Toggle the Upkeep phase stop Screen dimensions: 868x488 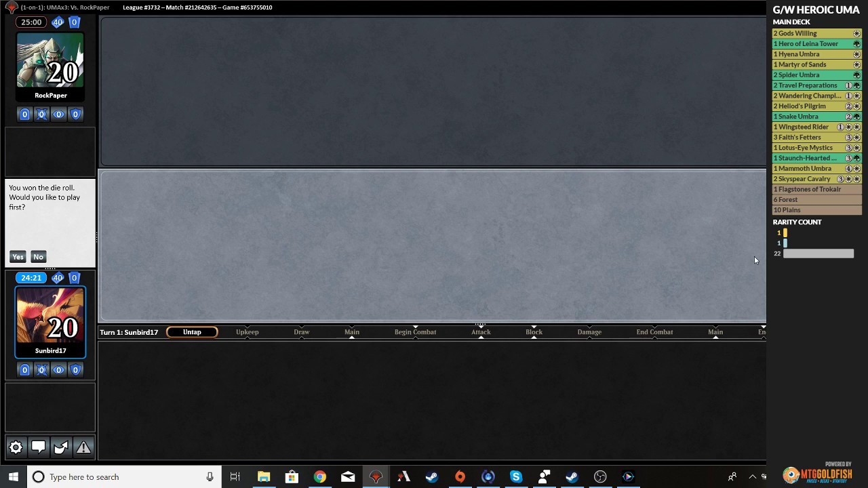tap(248, 332)
